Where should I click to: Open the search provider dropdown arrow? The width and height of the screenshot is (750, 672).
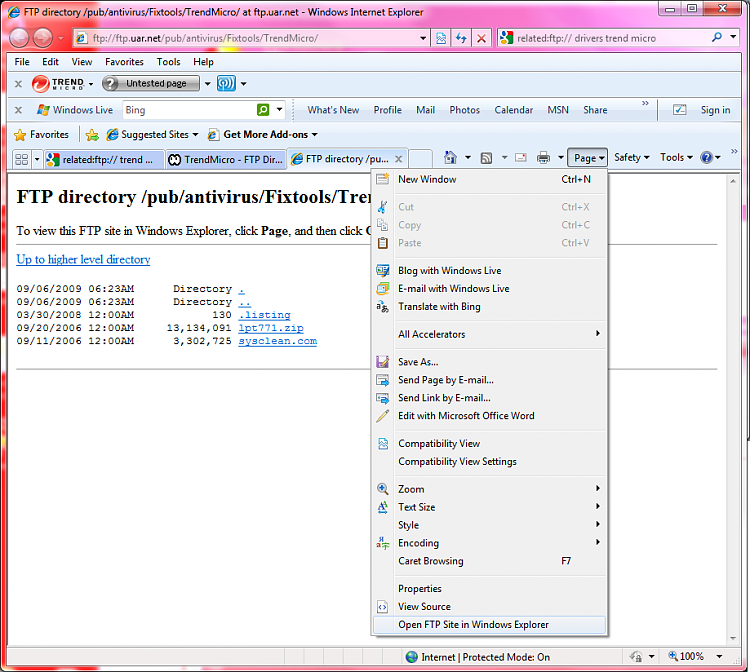coord(733,37)
